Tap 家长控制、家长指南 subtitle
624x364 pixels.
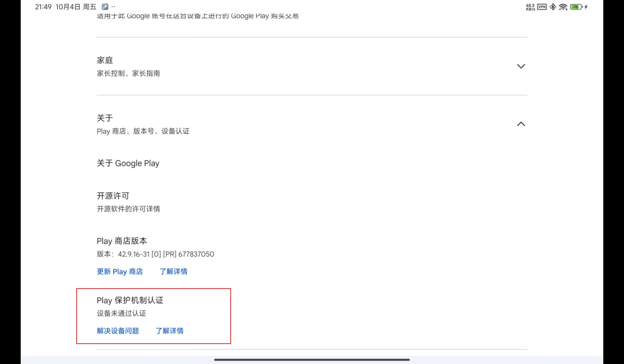pyautogui.click(x=128, y=73)
